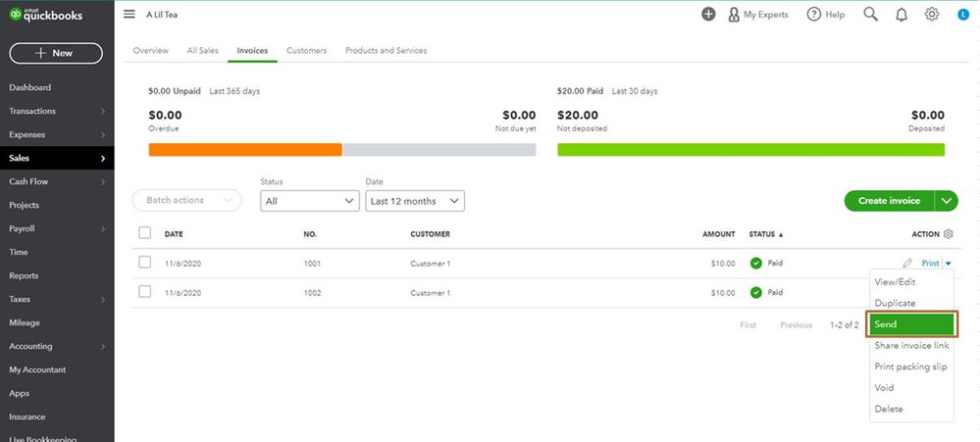Check the box for invoice 1001

click(145, 263)
